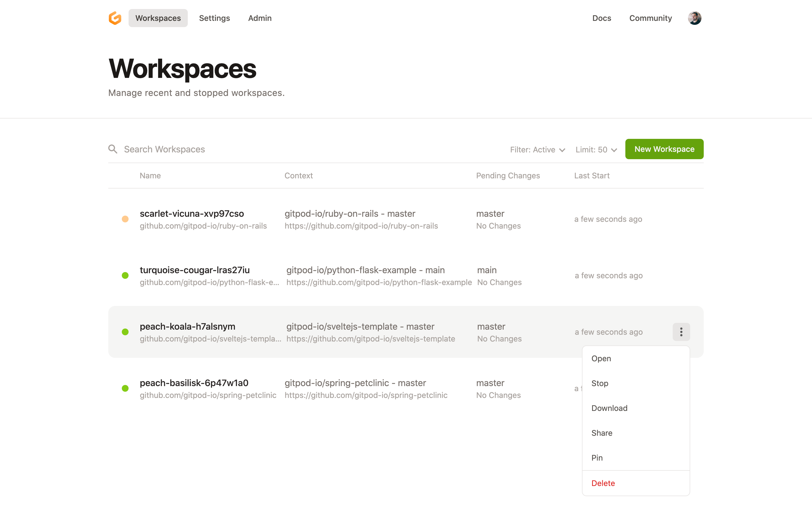Click 'github.com/gitpod-io/spring-petclinic' under peach-basilisk
Image resolution: width=812 pixels, height=508 pixels.
[x=208, y=395]
